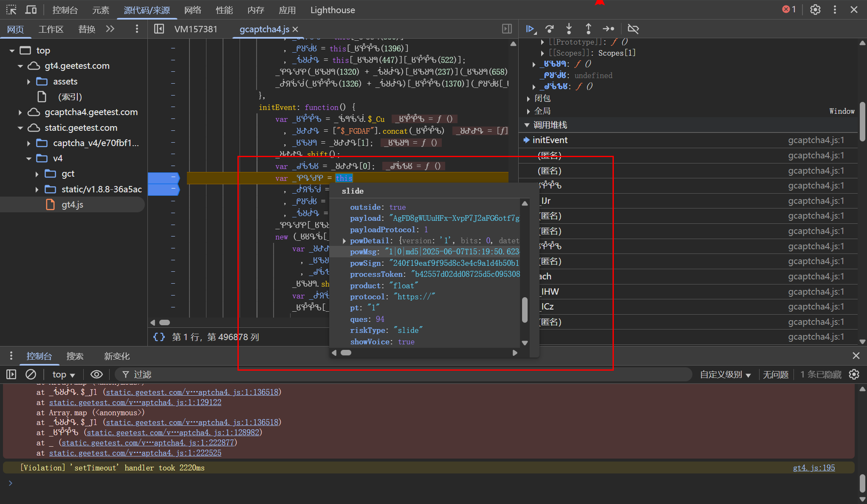Click the error count badge
This screenshot has width=867, height=504.
pyautogui.click(x=789, y=9)
